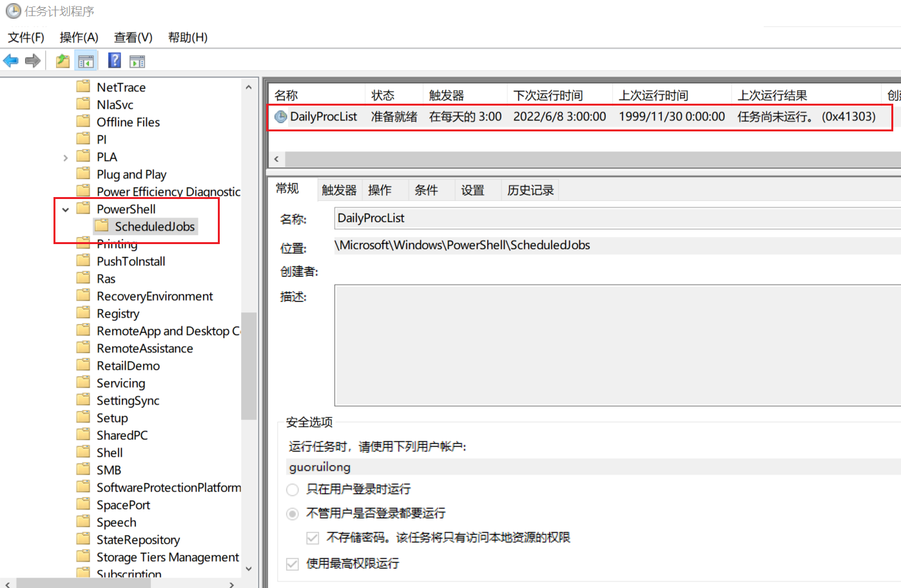
Task: Click the user account field guoruilong
Action: [593, 467]
